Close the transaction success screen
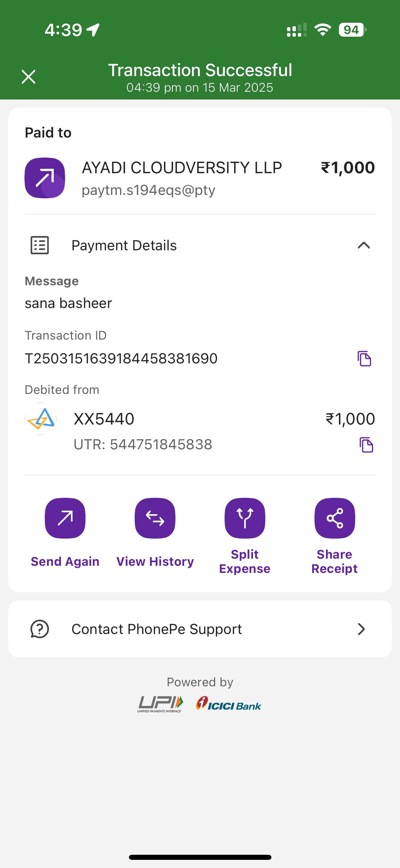The width and height of the screenshot is (400, 868). (28, 77)
